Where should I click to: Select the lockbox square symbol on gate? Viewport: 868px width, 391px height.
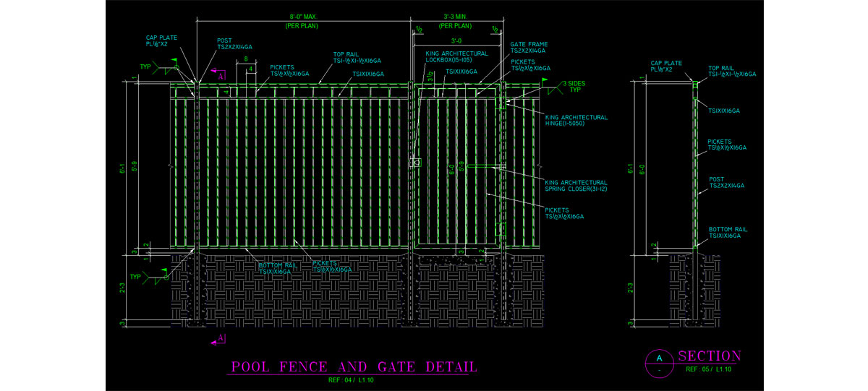[x=415, y=163]
